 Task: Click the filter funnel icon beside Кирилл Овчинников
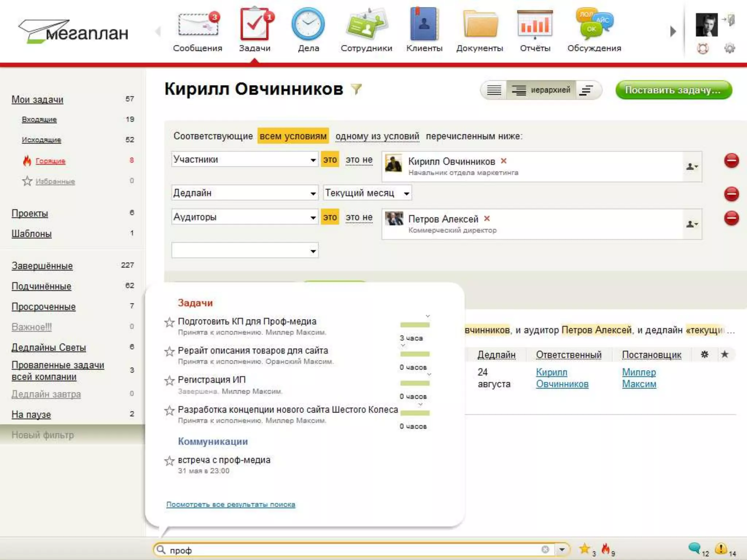[x=356, y=89]
